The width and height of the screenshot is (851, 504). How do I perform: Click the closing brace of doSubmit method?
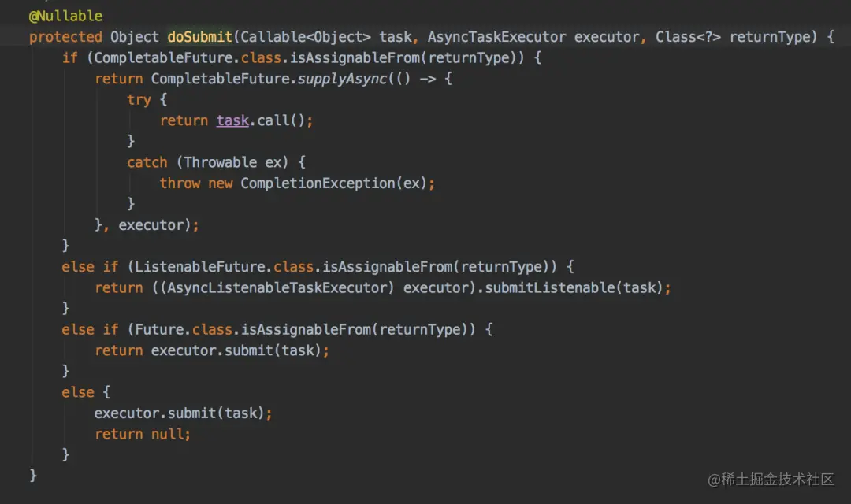[x=33, y=476]
